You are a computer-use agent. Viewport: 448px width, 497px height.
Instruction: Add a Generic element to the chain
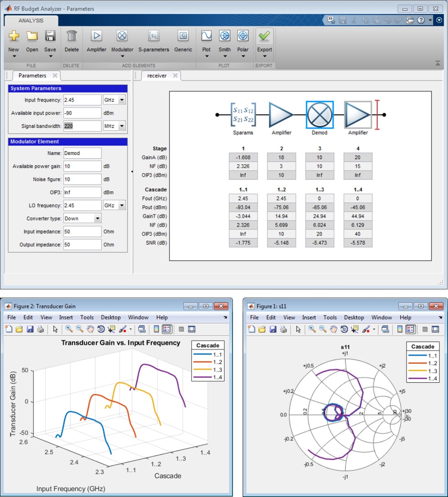pos(183,36)
